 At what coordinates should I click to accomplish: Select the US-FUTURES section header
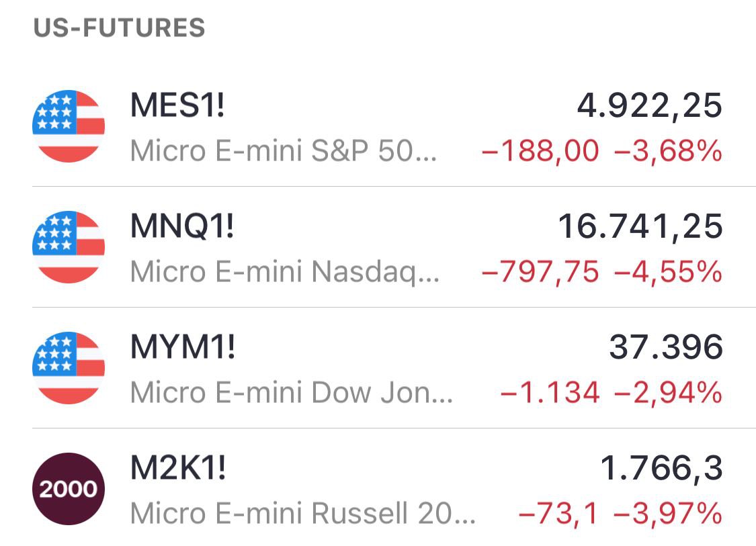click(x=120, y=28)
